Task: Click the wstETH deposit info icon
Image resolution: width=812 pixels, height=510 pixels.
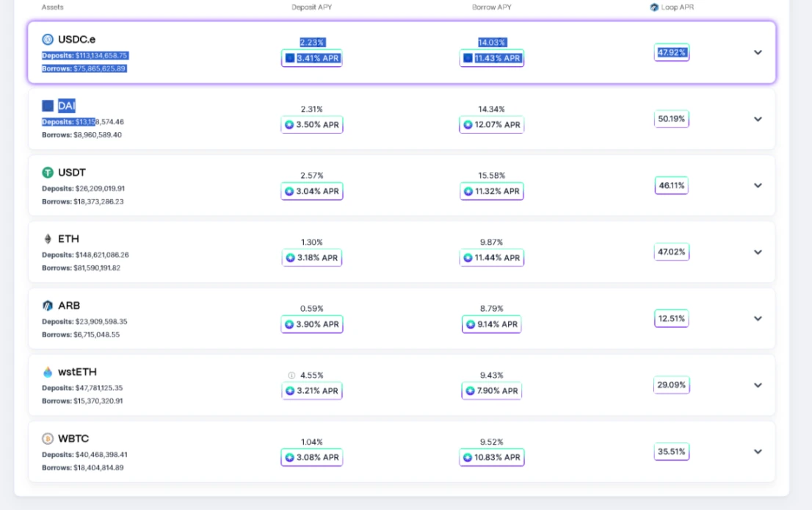Action: click(291, 376)
